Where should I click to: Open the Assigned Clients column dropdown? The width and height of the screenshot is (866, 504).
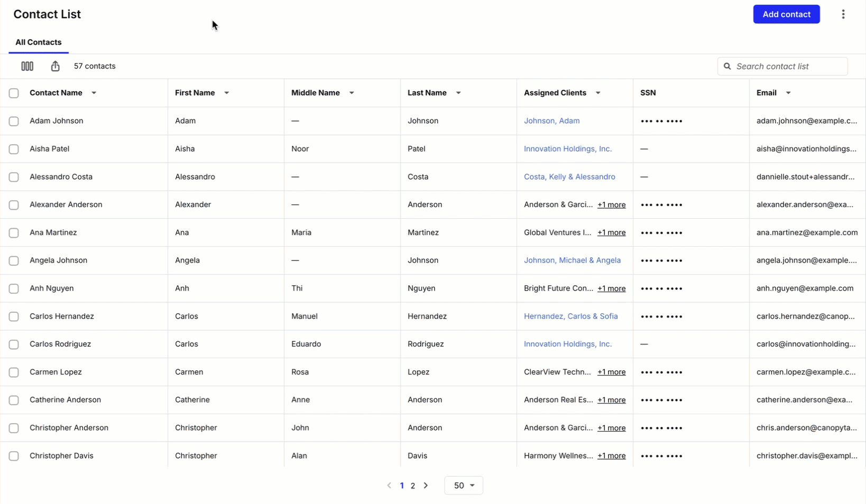click(x=598, y=93)
